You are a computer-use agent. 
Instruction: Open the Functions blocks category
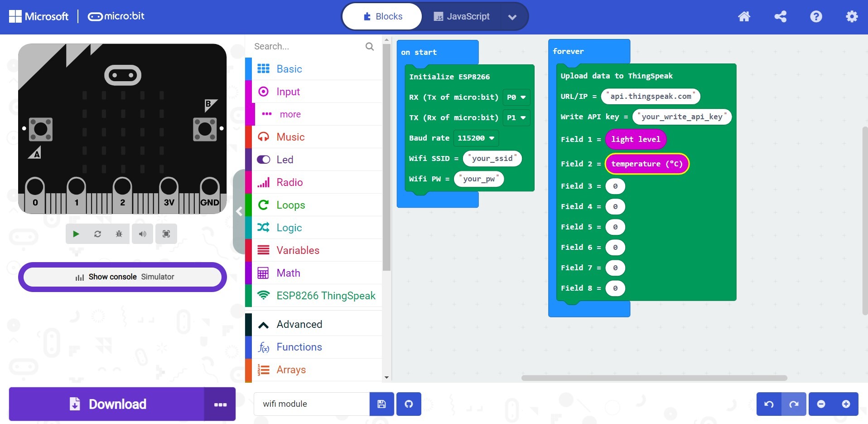coord(313,347)
